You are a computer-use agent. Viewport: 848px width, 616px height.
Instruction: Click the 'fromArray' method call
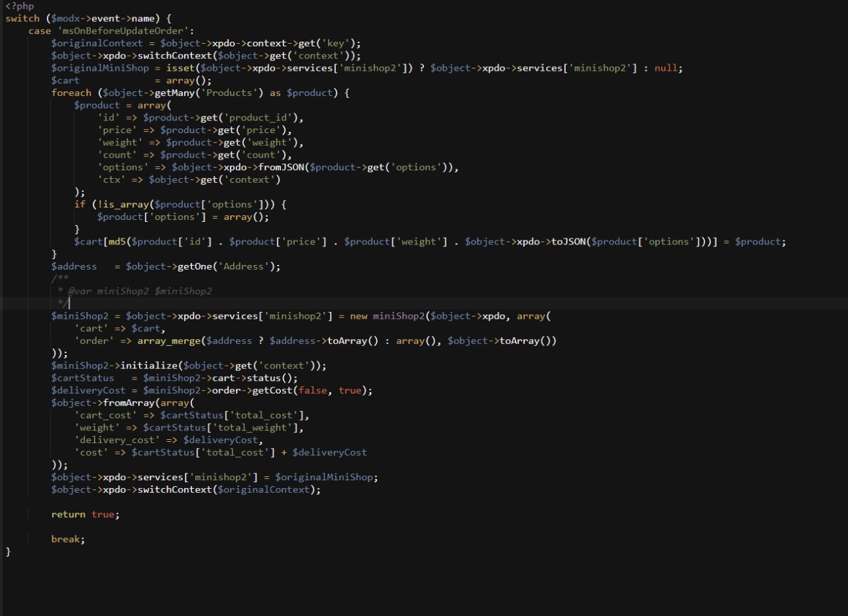click(x=129, y=403)
